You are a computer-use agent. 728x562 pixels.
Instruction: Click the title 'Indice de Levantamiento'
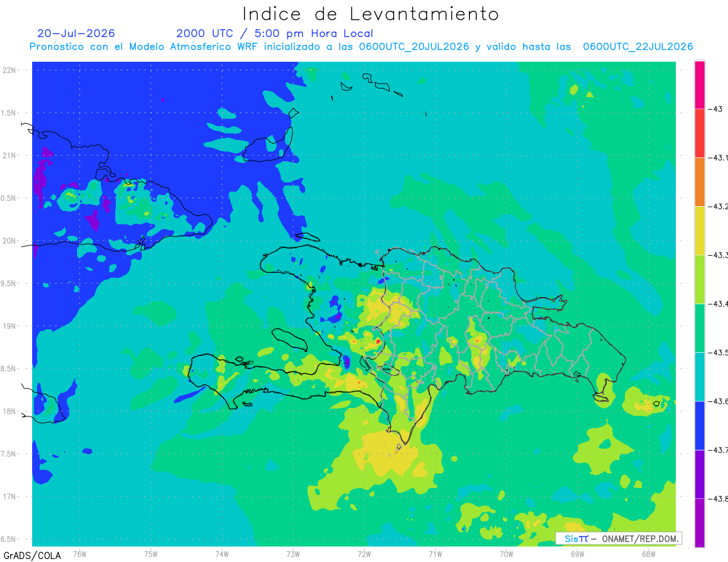(x=371, y=13)
